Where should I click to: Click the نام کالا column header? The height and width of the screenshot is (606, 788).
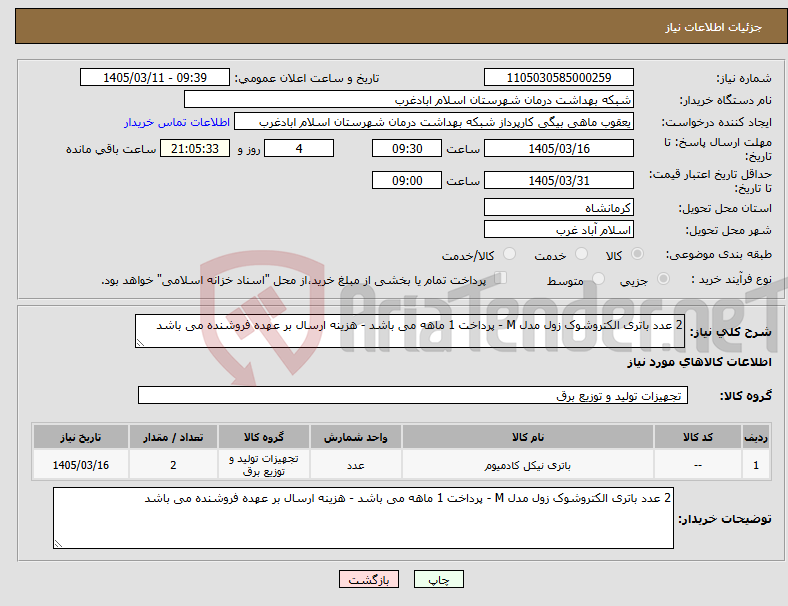pyautogui.click(x=528, y=437)
